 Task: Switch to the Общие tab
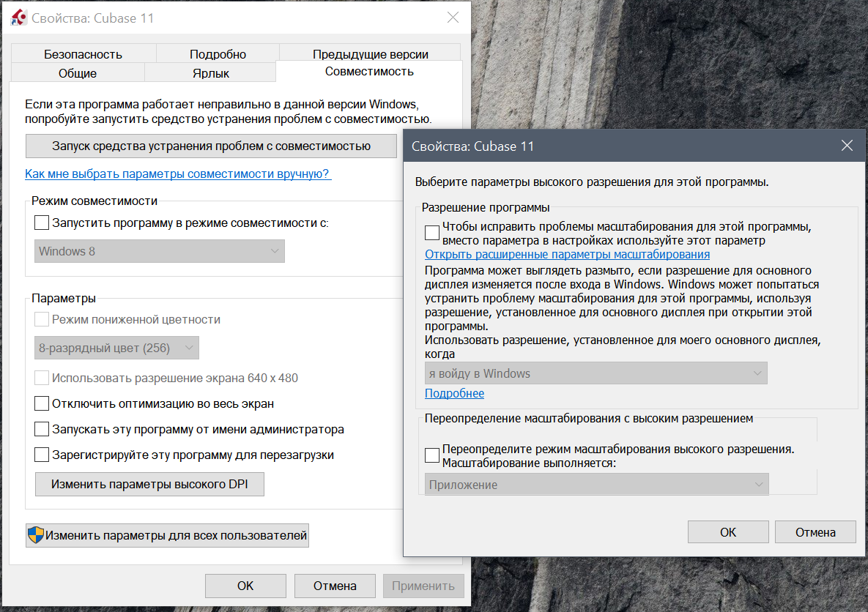tap(78, 72)
